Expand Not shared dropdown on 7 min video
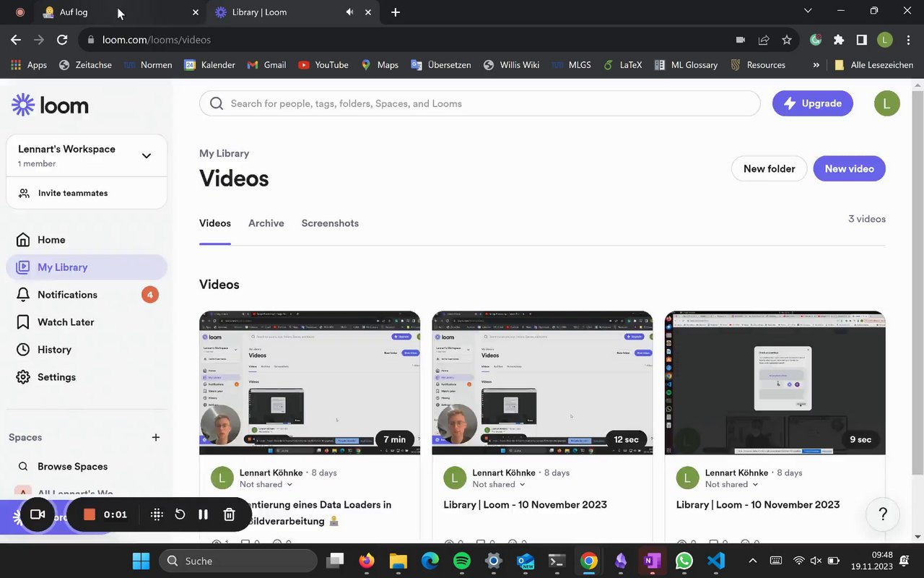The image size is (924, 578). pyautogui.click(x=266, y=485)
